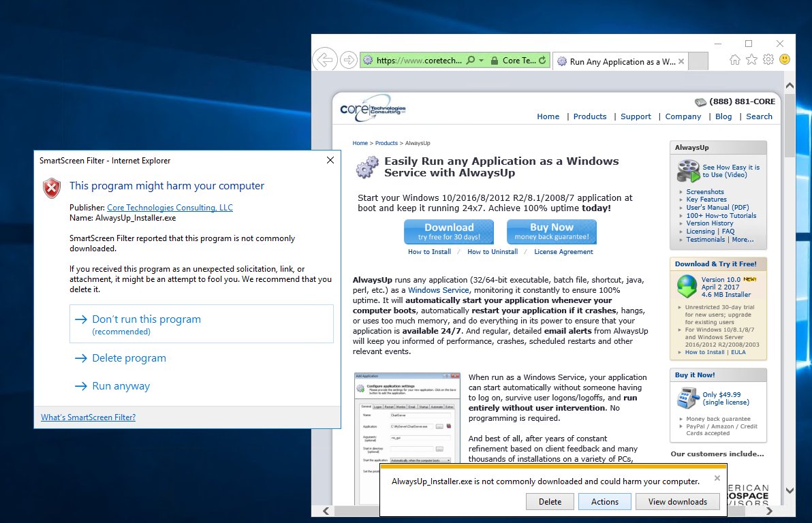
Task: Follow the Windows Service link
Action: pyautogui.click(x=439, y=290)
